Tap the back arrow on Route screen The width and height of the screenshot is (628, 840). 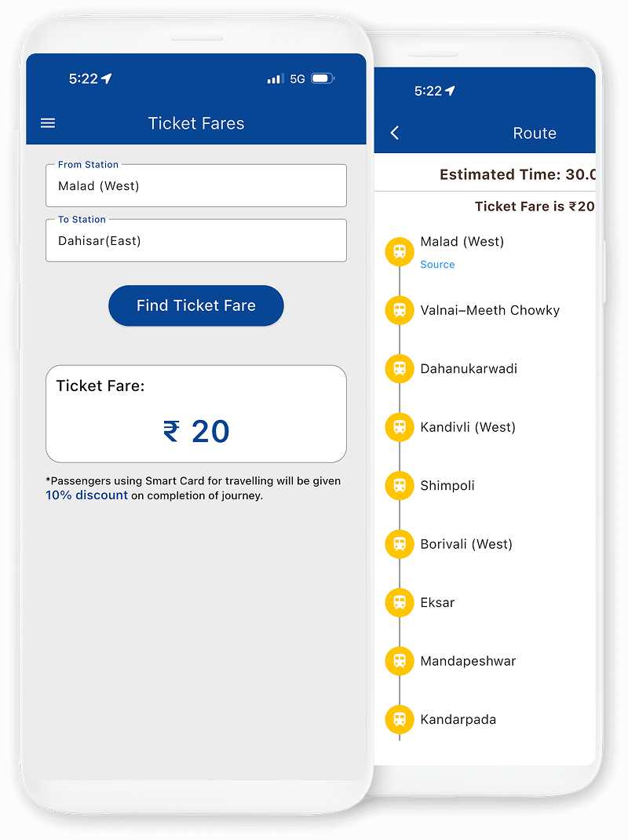395,133
